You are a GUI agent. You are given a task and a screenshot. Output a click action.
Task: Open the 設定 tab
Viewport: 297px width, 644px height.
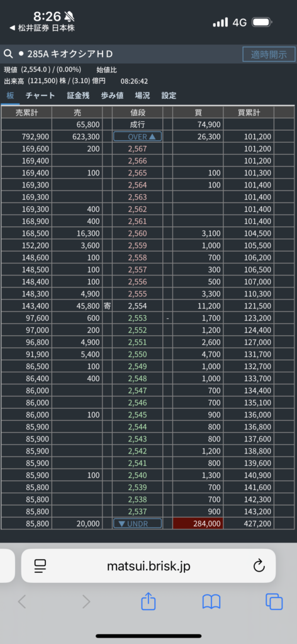[x=169, y=96]
